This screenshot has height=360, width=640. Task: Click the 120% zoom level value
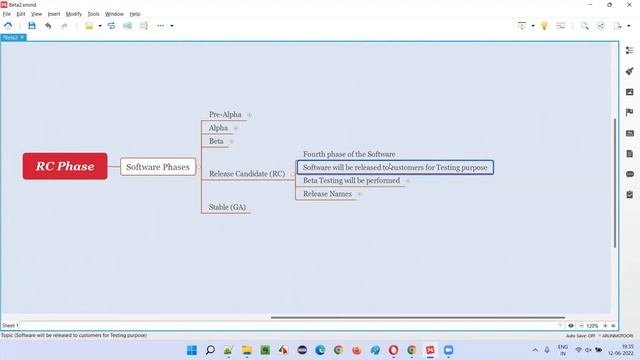[x=592, y=326]
